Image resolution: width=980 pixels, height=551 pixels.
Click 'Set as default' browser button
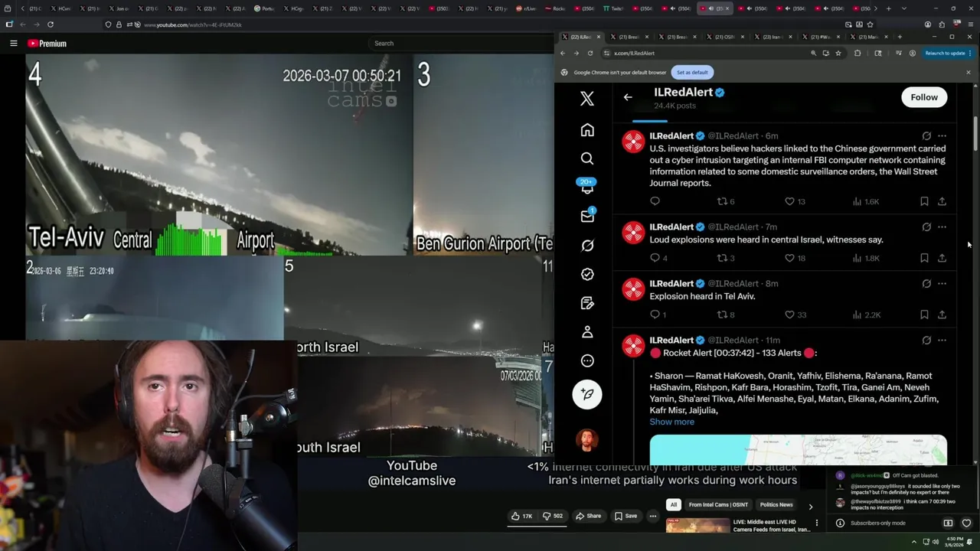pos(692,73)
